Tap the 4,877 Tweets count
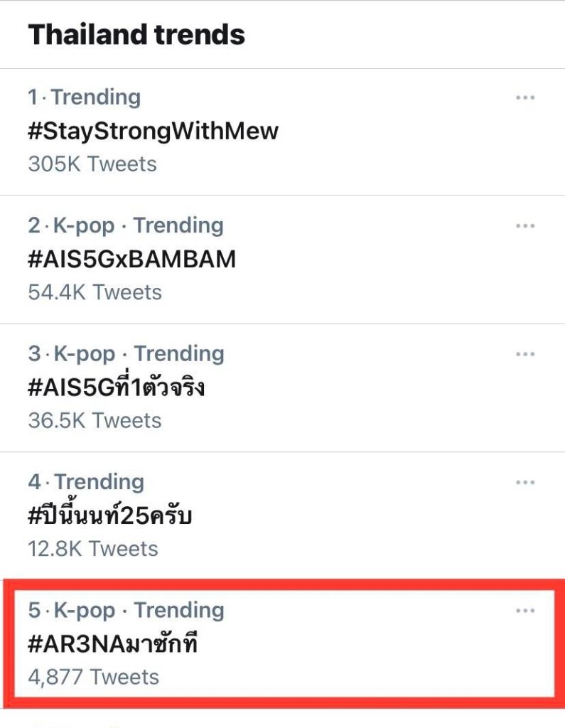 tap(93, 677)
